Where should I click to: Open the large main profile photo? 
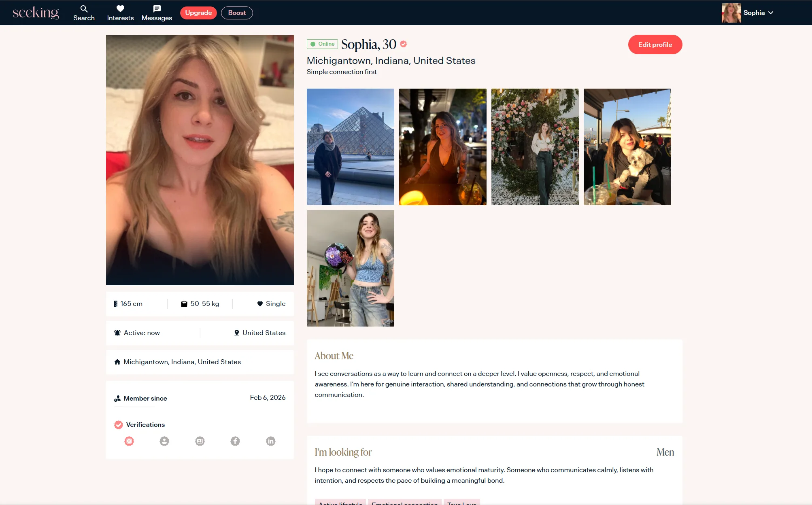(200, 160)
